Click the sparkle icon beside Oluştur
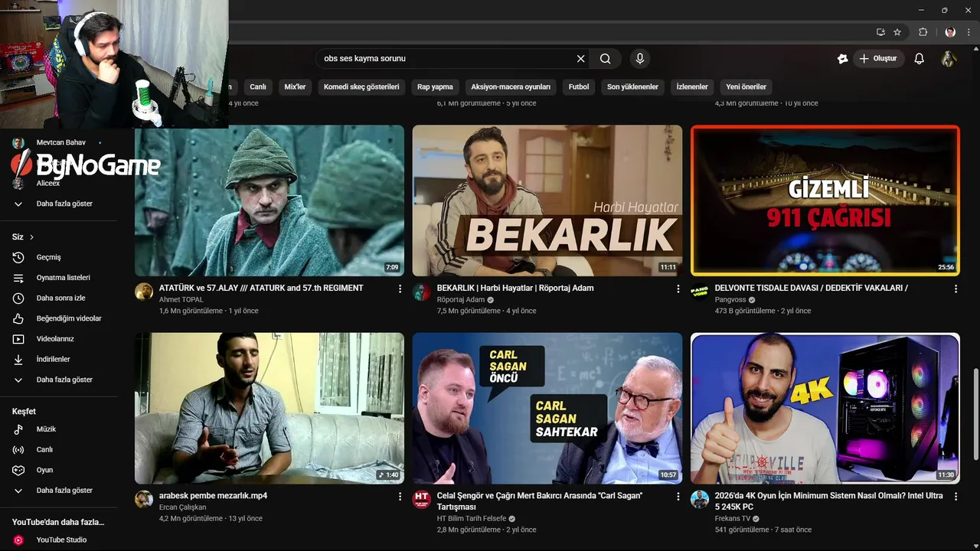The image size is (980, 551). (x=842, y=59)
